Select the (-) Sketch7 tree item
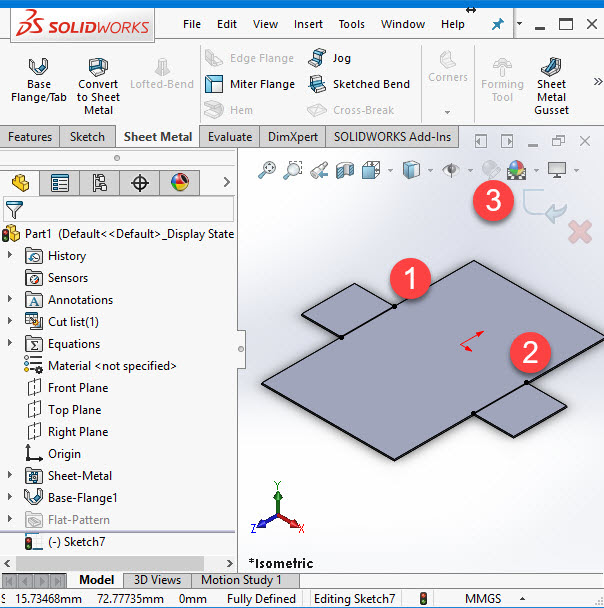The image size is (604, 608). pos(65,542)
